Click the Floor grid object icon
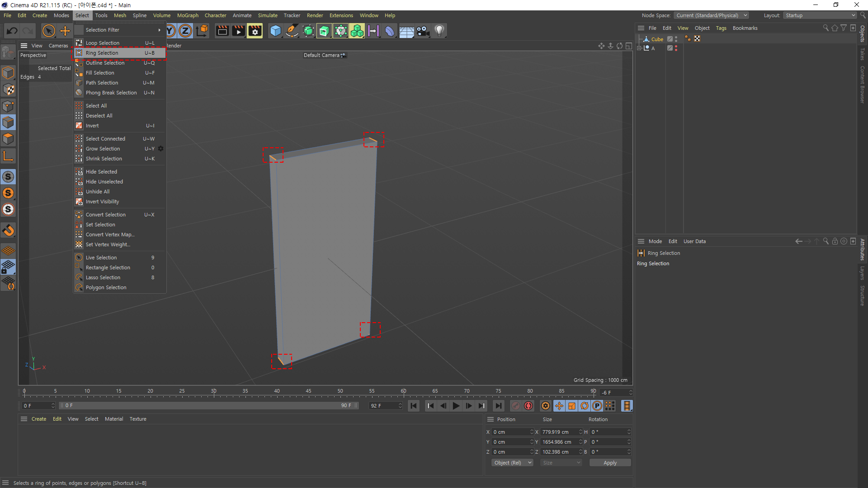 (x=406, y=31)
